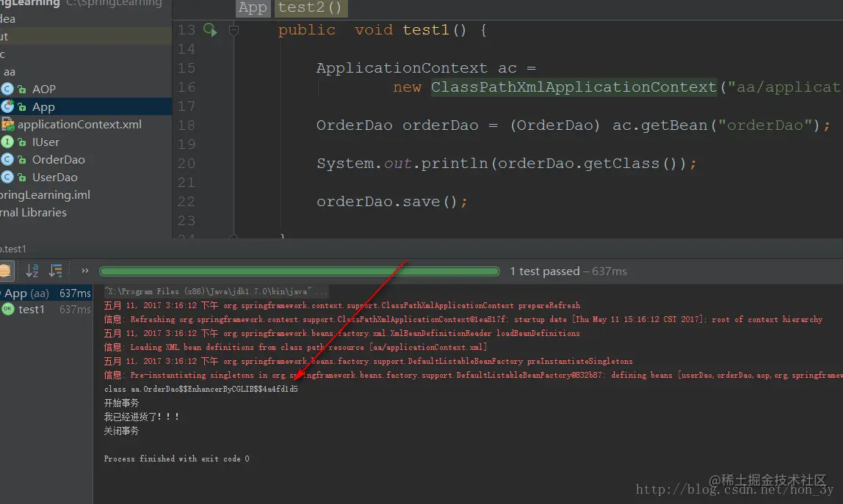The image size is (843, 504).
Task: Open applicationContext.xml file
Action: [x=79, y=125]
